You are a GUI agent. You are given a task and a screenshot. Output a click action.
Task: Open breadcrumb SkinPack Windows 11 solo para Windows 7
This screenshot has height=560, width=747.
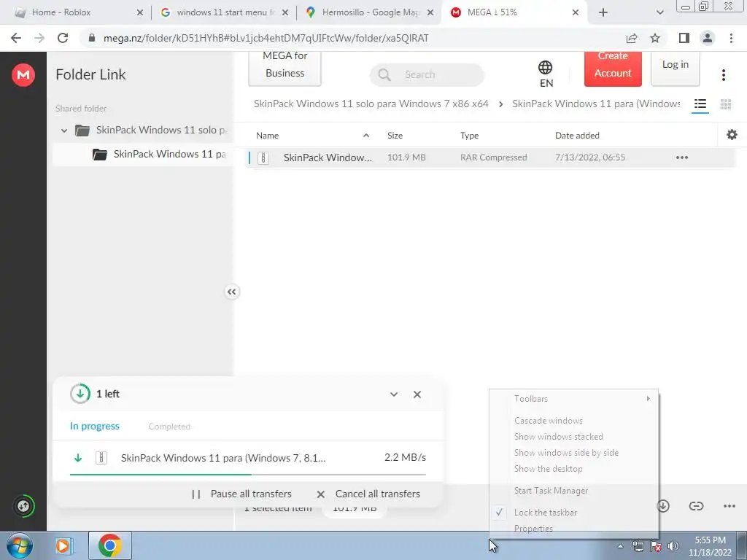click(371, 104)
